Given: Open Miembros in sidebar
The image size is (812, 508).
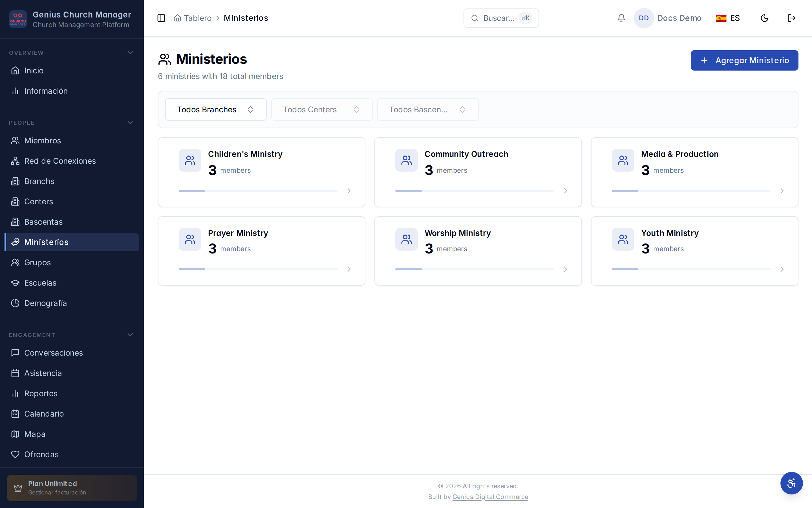Looking at the screenshot, I should pos(71,141).
